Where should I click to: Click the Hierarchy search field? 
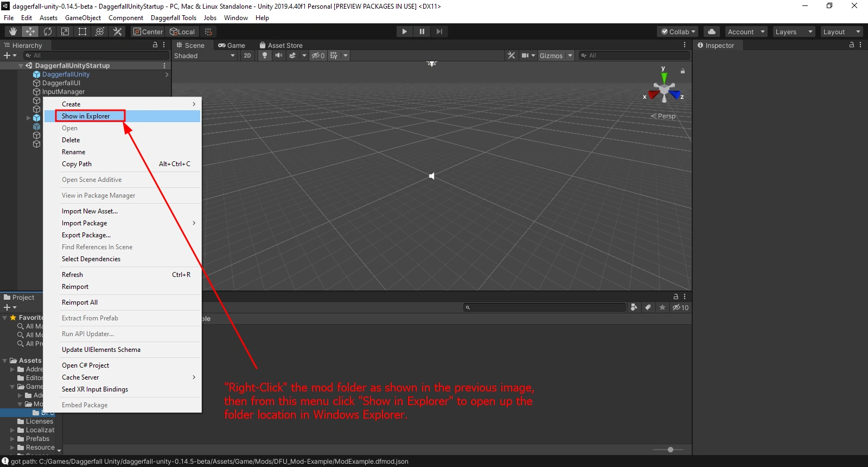pos(96,55)
